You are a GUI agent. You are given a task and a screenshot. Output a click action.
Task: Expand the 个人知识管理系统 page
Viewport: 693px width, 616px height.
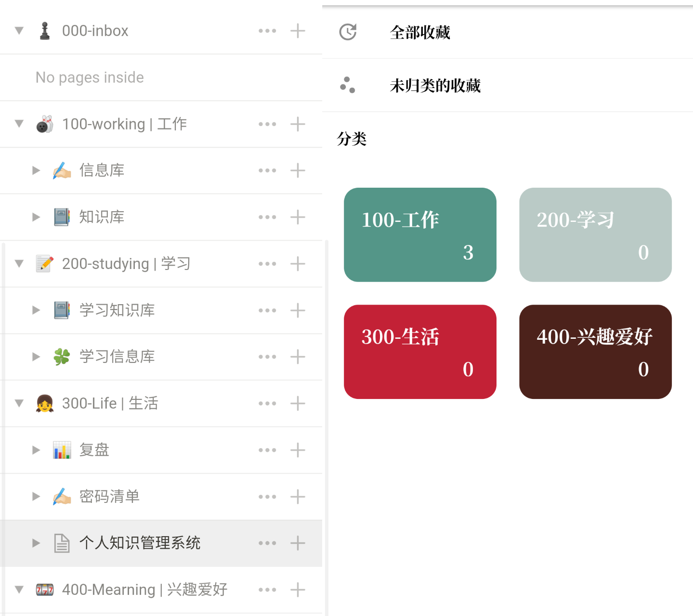click(x=36, y=543)
